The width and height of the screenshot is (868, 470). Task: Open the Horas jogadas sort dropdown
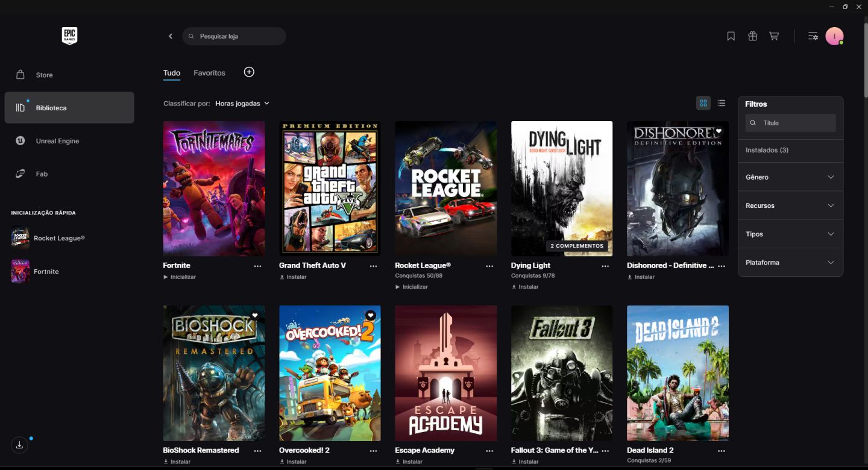click(x=242, y=104)
